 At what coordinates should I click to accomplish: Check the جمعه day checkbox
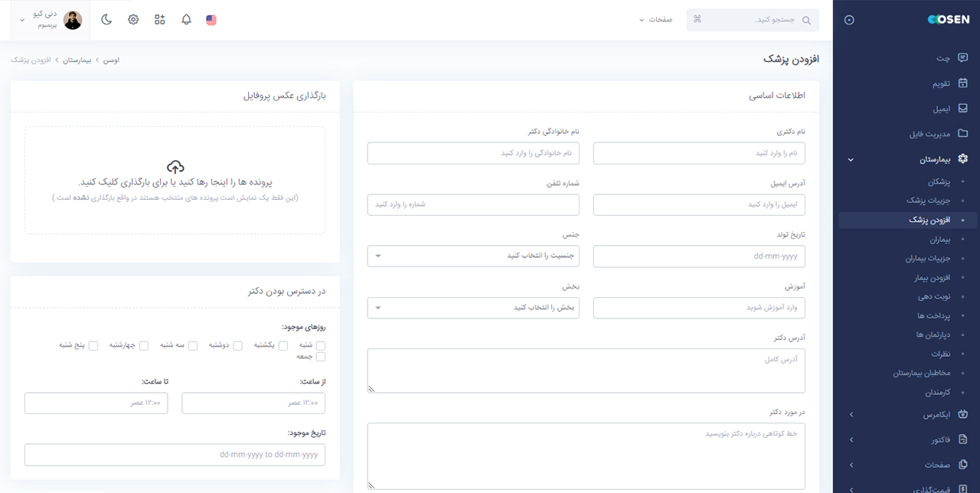322,356
